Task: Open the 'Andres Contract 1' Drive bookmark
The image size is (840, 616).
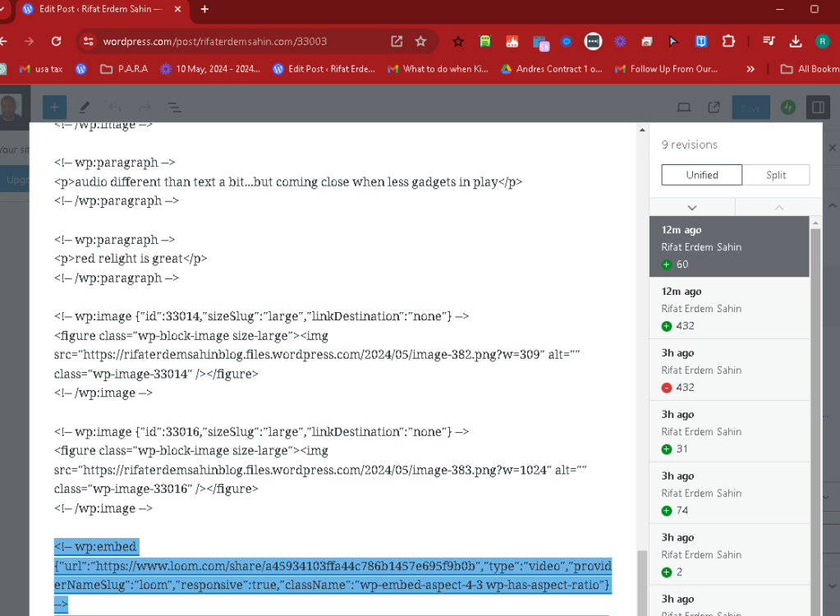Action: [x=551, y=68]
